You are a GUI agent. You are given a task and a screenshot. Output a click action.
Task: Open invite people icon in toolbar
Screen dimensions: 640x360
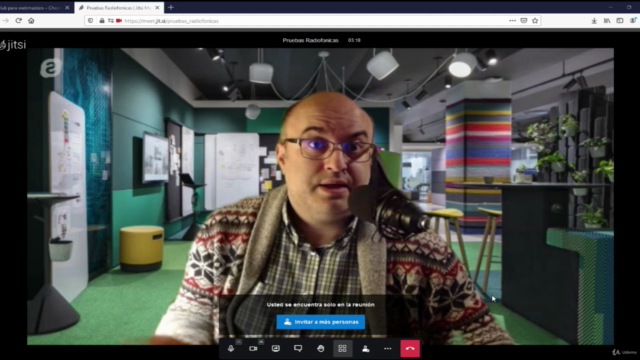pyautogui.click(x=365, y=349)
